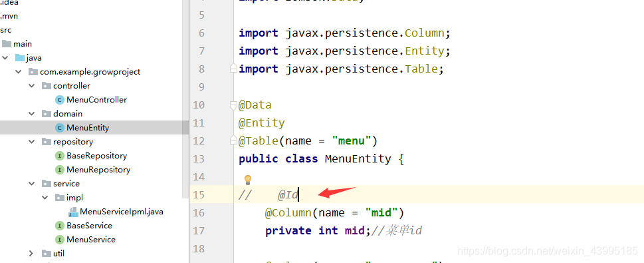Click the MenuService interface icon
The height and width of the screenshot is (263, 644).
click(x=60, y=240)
